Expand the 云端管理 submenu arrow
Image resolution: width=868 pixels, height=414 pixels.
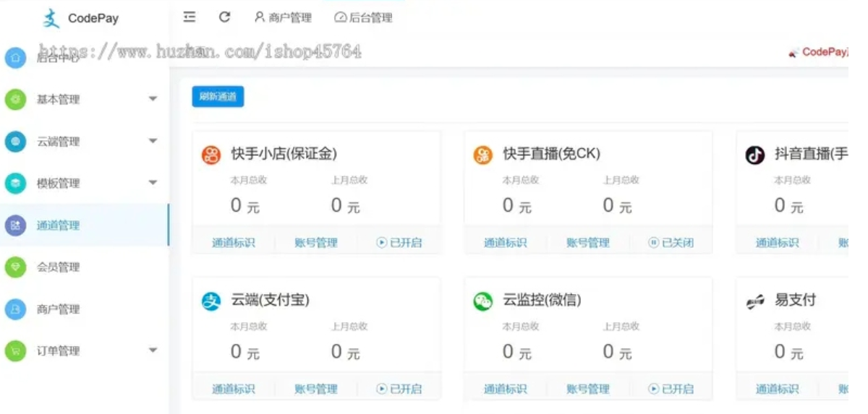pos(153,141)
